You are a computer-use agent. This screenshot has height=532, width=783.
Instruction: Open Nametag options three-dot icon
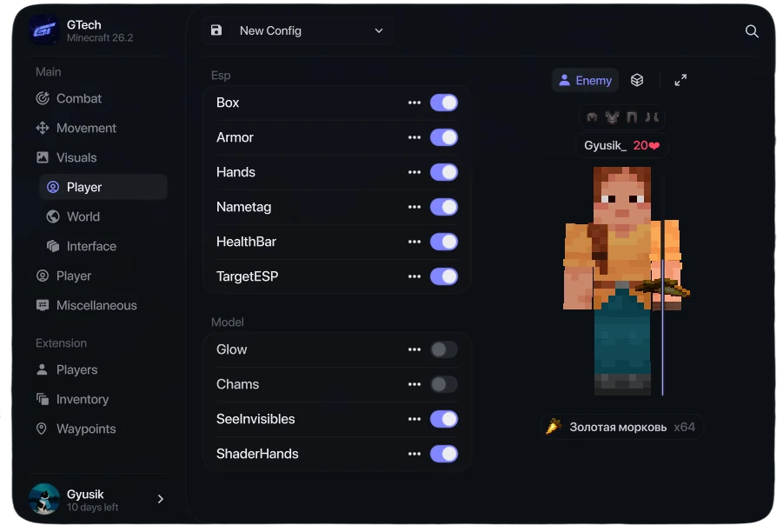coord(415,207)
